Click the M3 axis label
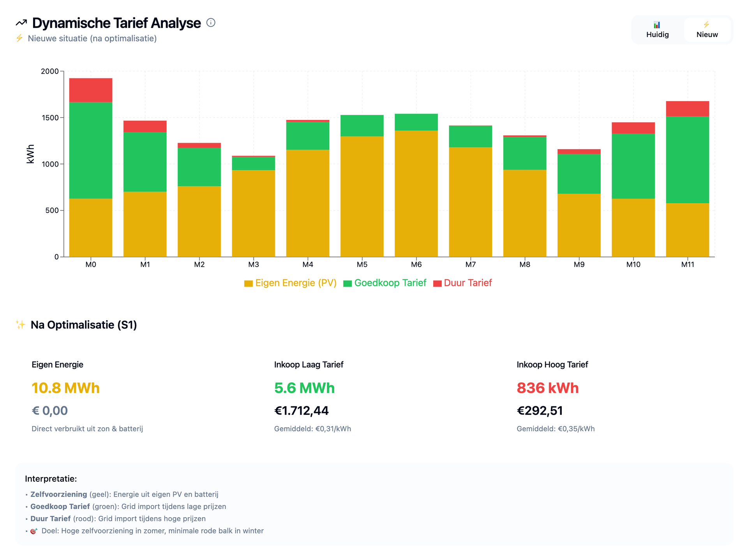 coord(254,265)
